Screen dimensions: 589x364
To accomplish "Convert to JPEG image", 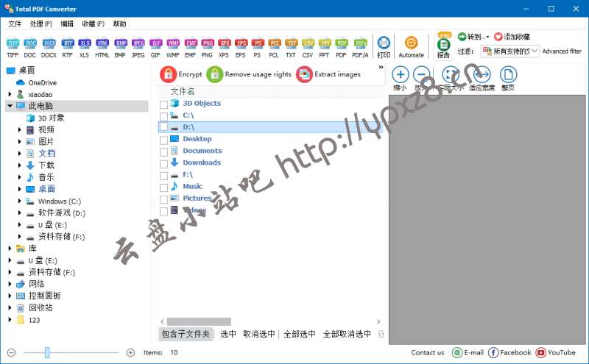I will (x=138, y=48).
